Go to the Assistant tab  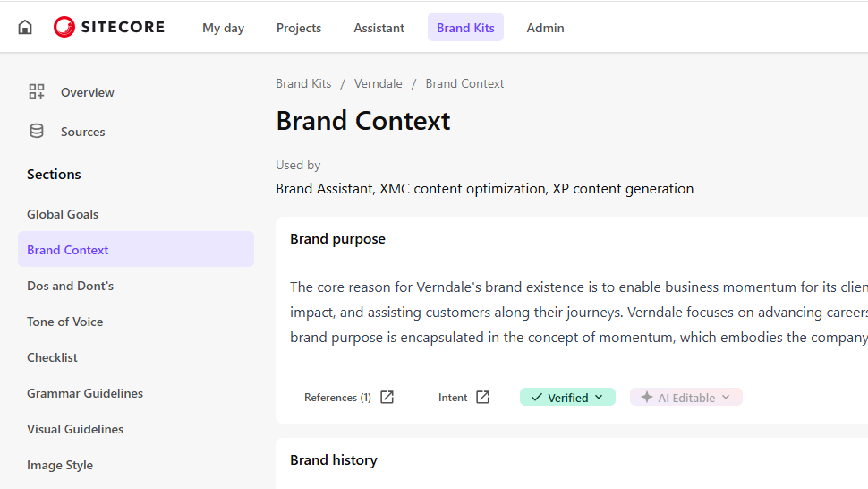click(379, 28)
